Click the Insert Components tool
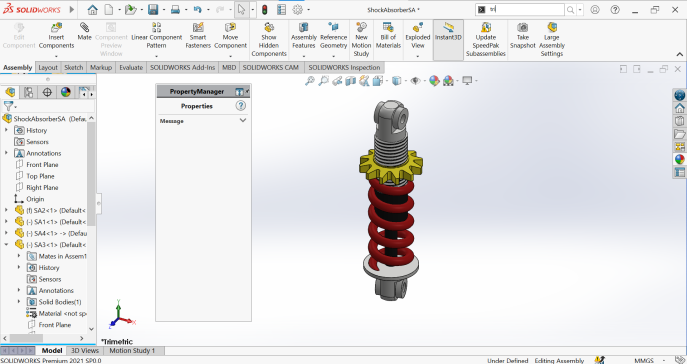 click(56, 36)
